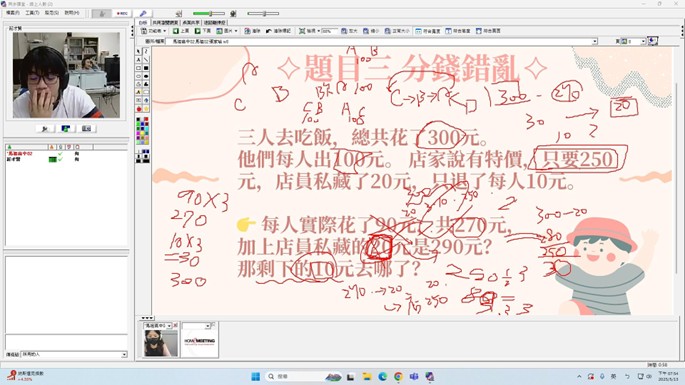
Task: Pick the red color swatch in palette
Action: pos(146,119)
